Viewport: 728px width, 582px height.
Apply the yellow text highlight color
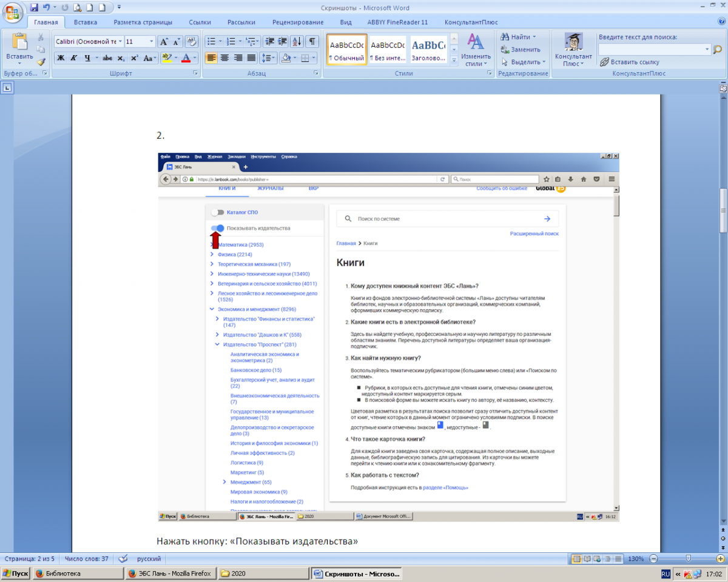point(167,58)
